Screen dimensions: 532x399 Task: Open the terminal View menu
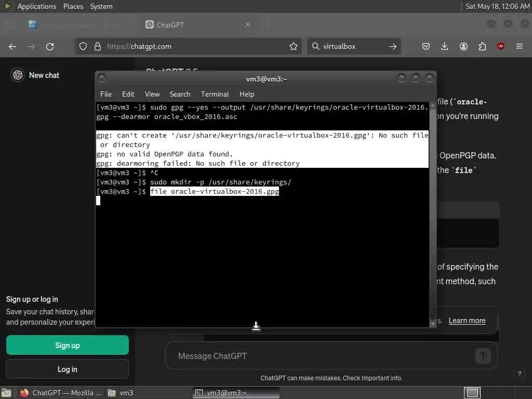(x=152, y=95)
